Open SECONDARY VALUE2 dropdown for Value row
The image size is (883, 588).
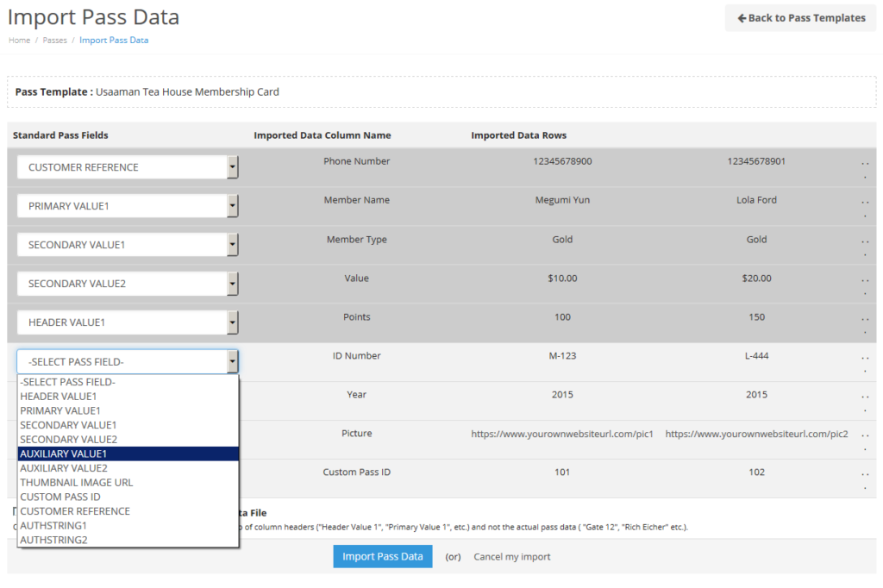point(128,284)
